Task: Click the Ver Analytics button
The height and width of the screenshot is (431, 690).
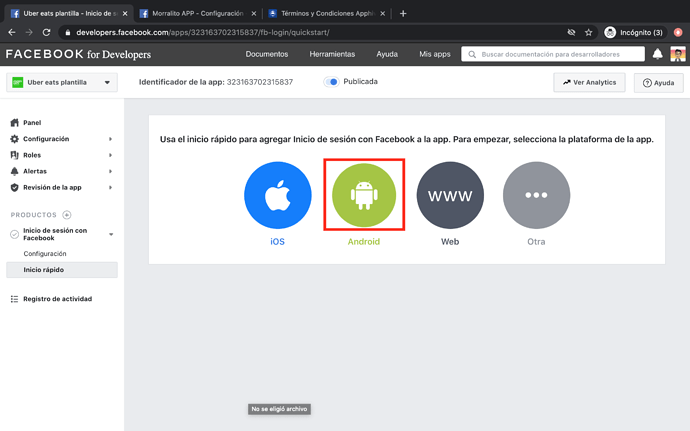Action: (x=590, y=82)
